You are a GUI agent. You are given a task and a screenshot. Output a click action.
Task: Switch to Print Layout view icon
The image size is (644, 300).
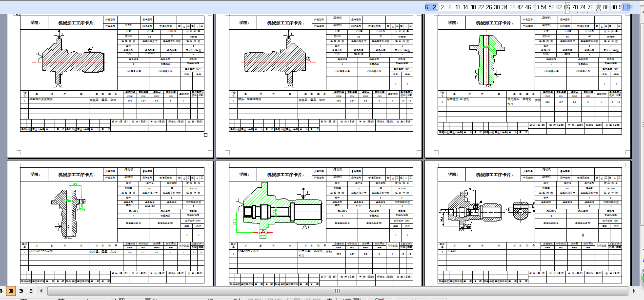(11, 291)
